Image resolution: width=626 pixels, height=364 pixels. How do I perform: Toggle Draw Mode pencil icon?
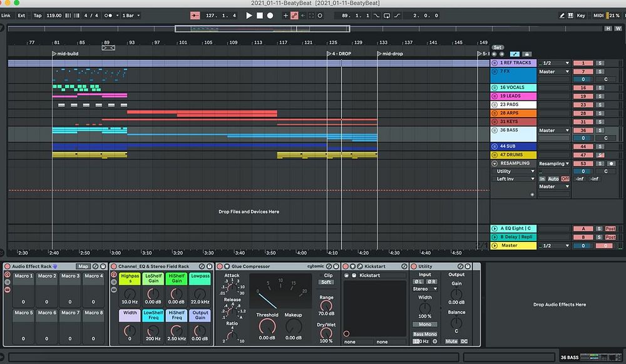pos(562,15)
